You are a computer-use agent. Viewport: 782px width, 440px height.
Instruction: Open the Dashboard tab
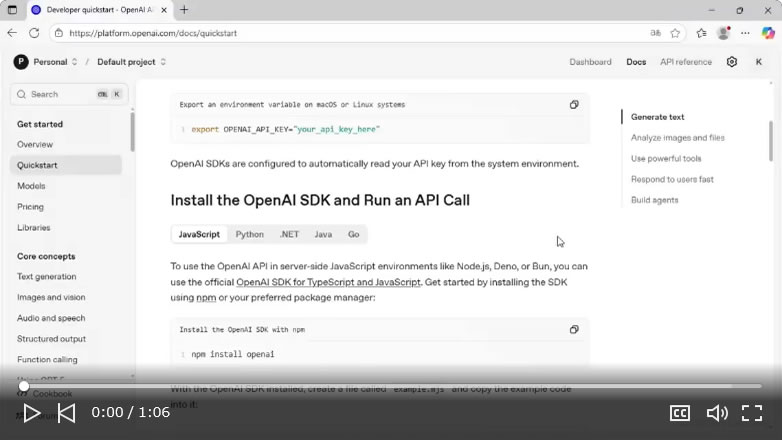[x=590, y=62]
